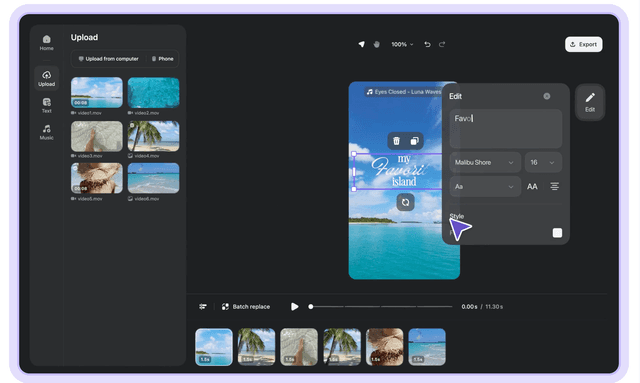Open the Text panel in sidebar
The image size is (640, 383).
point(47,105)
